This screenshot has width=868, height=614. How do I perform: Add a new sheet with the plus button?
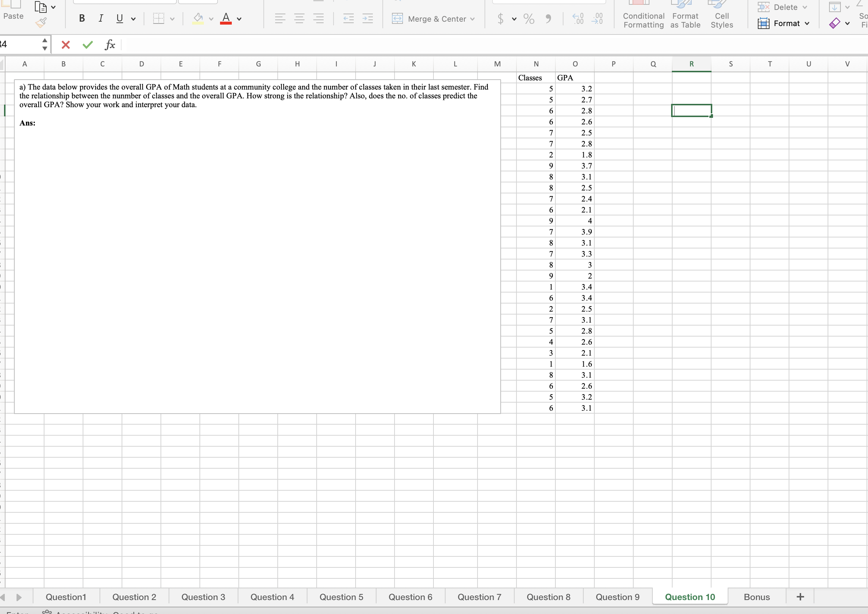click(800, 597)
